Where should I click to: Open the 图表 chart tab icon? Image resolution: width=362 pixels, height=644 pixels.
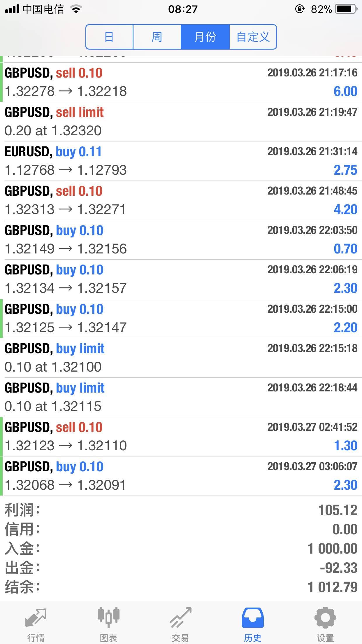pos(108,617)
